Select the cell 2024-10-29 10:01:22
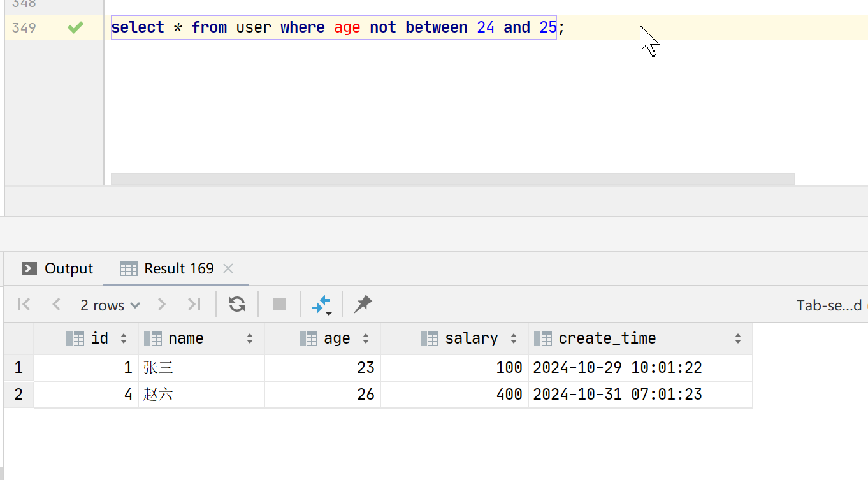 pyautogui.click(x=640, y=368)
